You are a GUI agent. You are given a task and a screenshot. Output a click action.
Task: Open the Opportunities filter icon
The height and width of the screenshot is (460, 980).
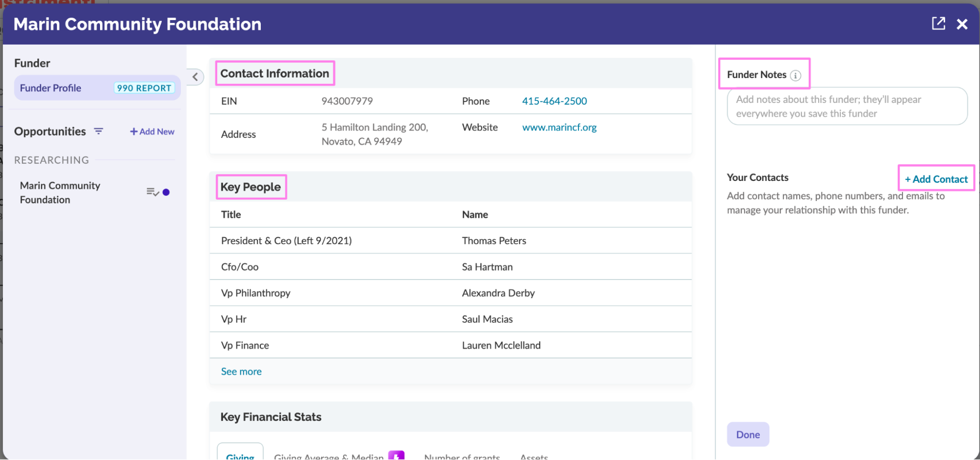click(x=99, y=131)
